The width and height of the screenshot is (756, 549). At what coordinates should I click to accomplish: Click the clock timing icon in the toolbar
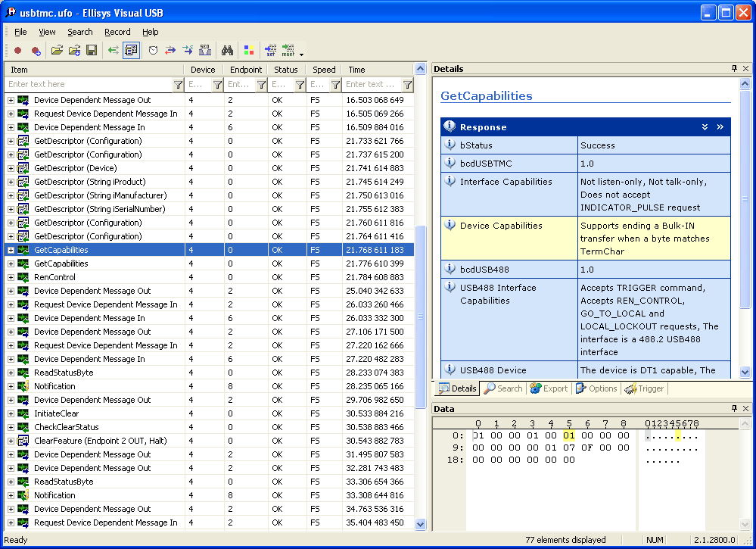tap(153, 51)
